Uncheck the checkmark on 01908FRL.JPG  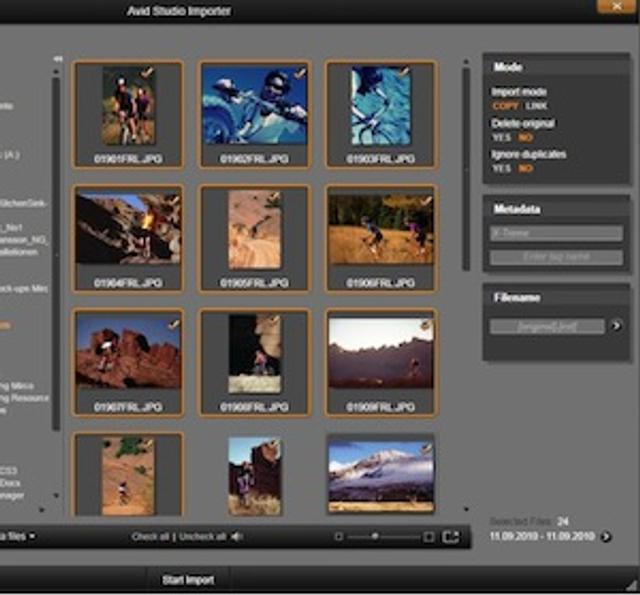coord(275,320)
